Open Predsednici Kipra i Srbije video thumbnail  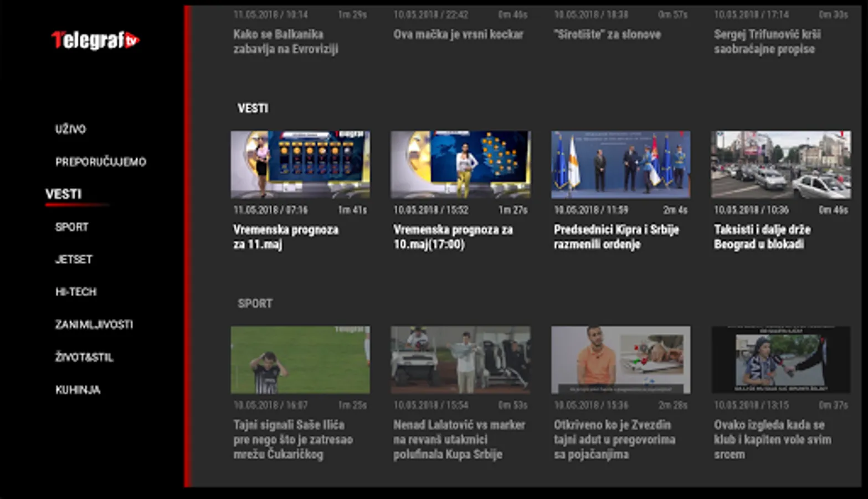coord(620,165)
